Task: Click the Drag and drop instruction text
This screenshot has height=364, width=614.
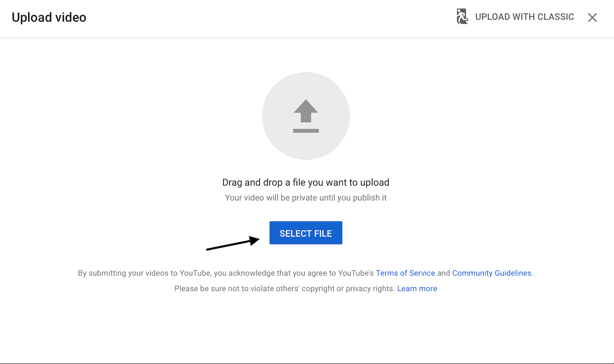Action: point(305,182)
